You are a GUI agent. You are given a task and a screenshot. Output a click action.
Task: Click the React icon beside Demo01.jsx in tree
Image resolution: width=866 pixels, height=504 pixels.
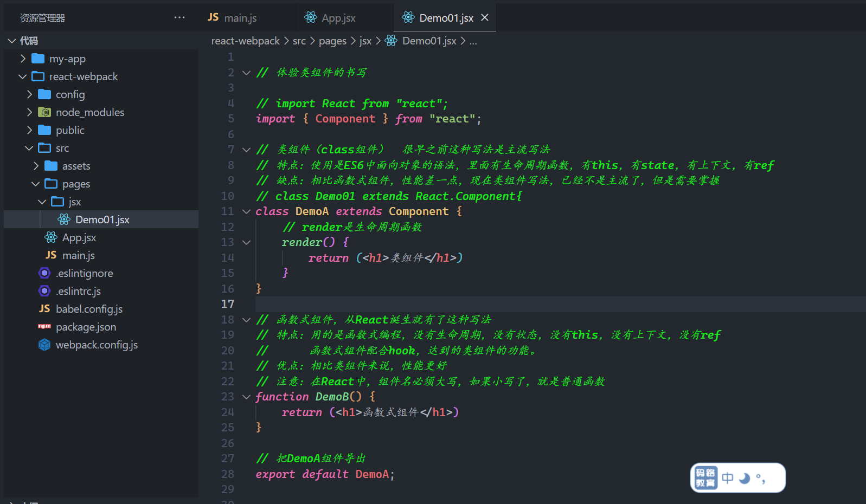point(64,219)
